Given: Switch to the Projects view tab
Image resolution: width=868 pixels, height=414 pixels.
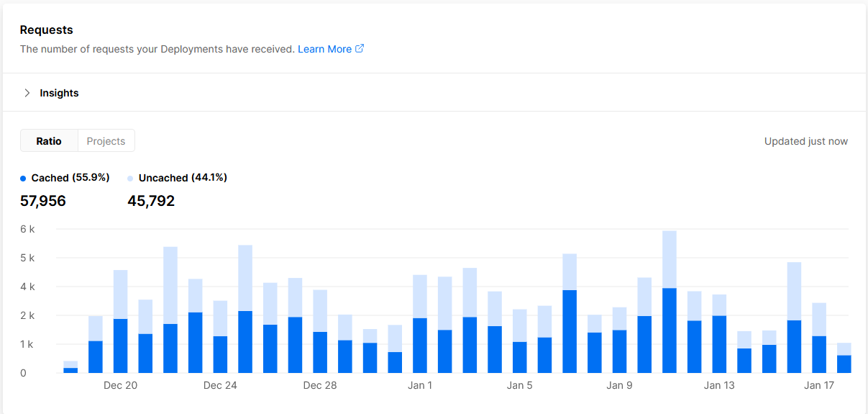Looking at the screenshot, I should pyautogui.click(x=106, y=141).
